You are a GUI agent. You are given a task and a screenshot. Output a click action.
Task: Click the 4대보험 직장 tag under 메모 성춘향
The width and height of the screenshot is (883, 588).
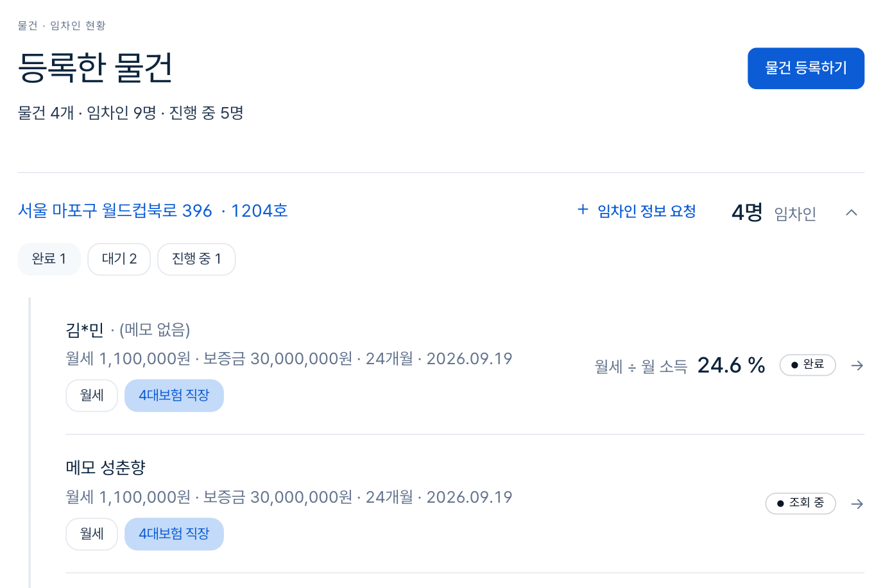[x=174, y=534]
